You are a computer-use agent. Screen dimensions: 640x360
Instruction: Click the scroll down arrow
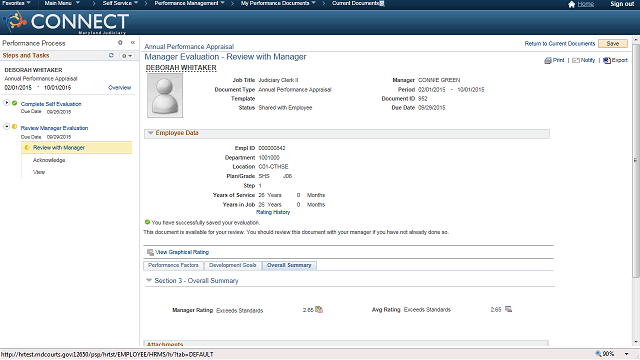[636, 342]
